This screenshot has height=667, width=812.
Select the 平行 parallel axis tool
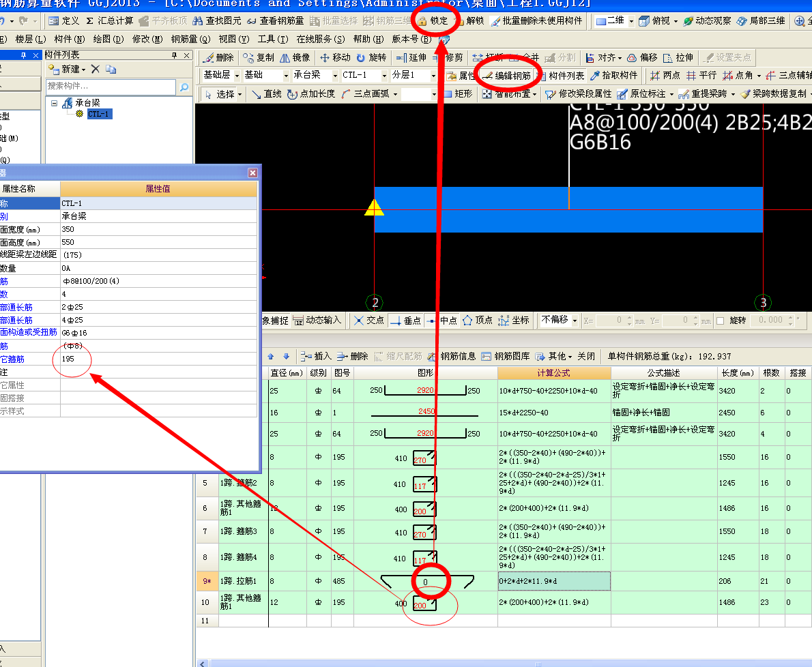[701, 76]
